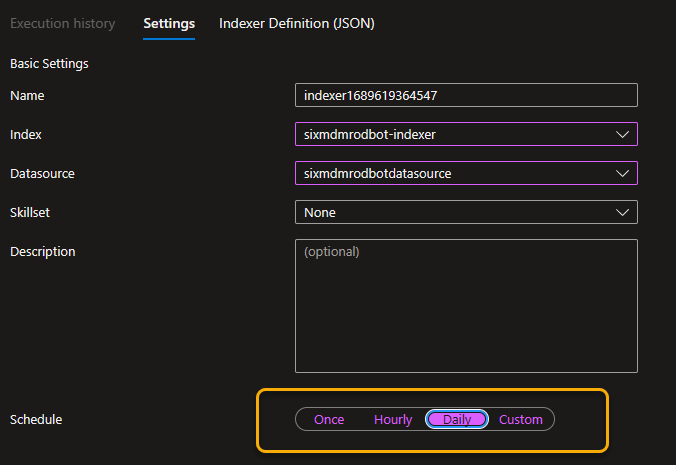Open the Indexer Definition (JSON) tab
This screenshot has height=465, width=676.
coord(297,23)
